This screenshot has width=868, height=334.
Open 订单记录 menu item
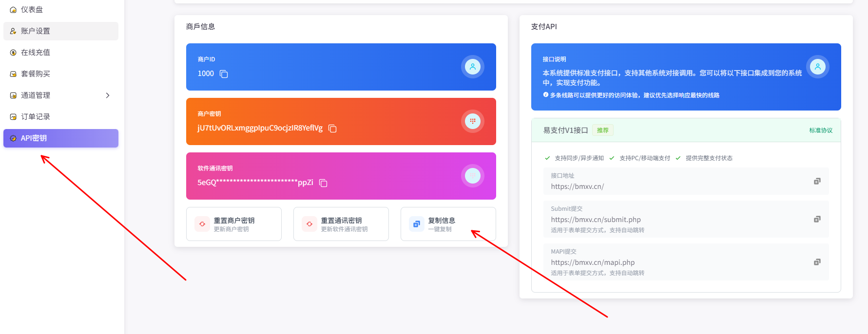click(x=61, y=117)
